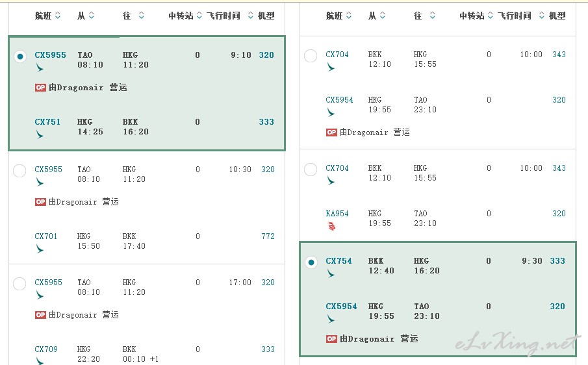588x365 pixels.
Task: Sort the left table by 从 column arrows
Action: 91,16
